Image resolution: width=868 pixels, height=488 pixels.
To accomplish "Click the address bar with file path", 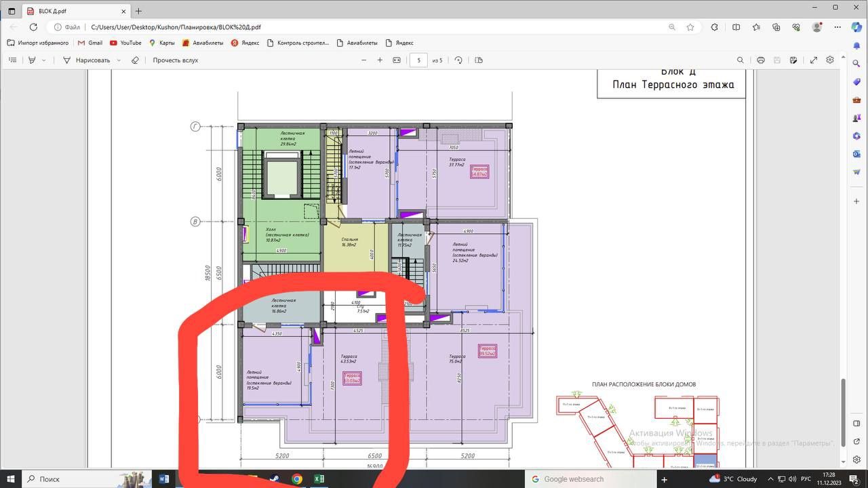I will [x=373, y=27].
